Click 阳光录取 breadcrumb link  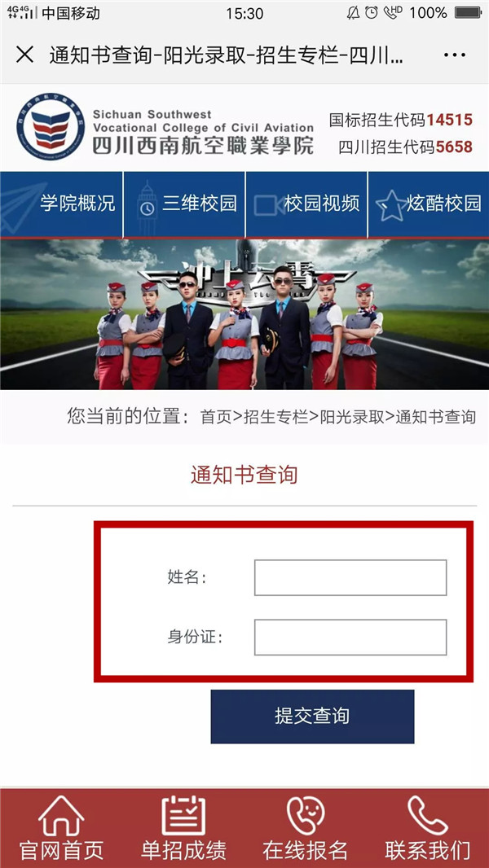point(352,416)
